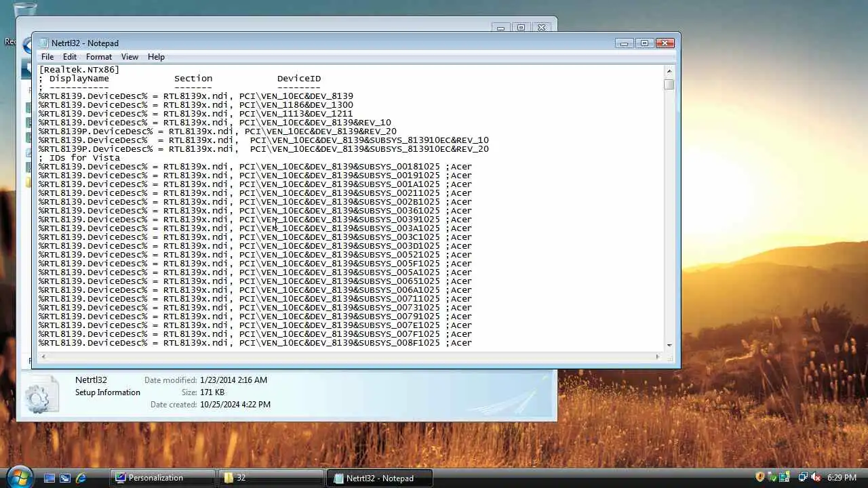This screenshot has height=488, width=868.
Task: Launch Internet Explorer from the quick launch
Action: [81, 478]
